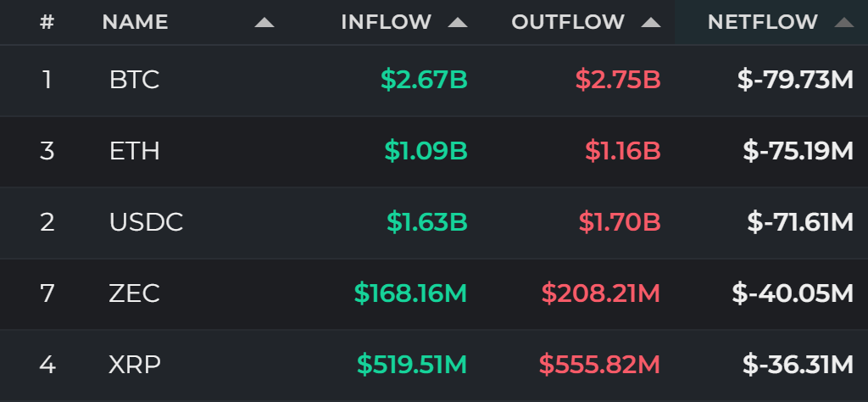This screenshot has width=868, height=402.
Task: Sort by the NETFLOW column arrow
Action: (x=843, y=22)
